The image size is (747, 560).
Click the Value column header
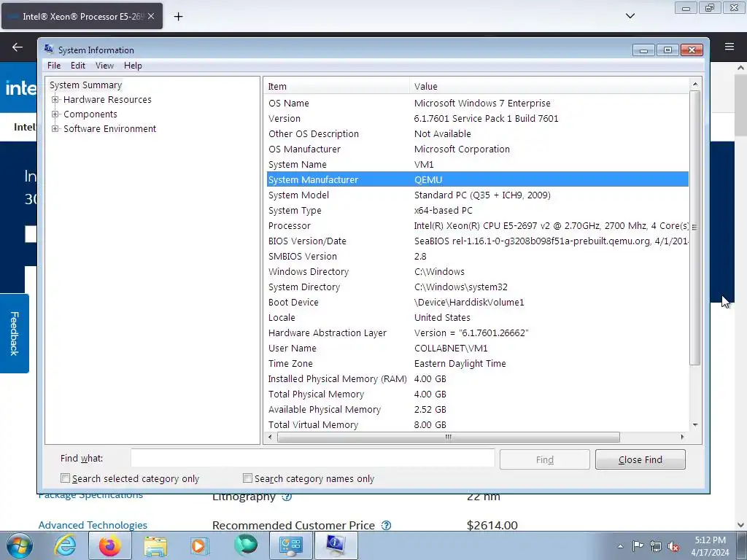point(549,86)
